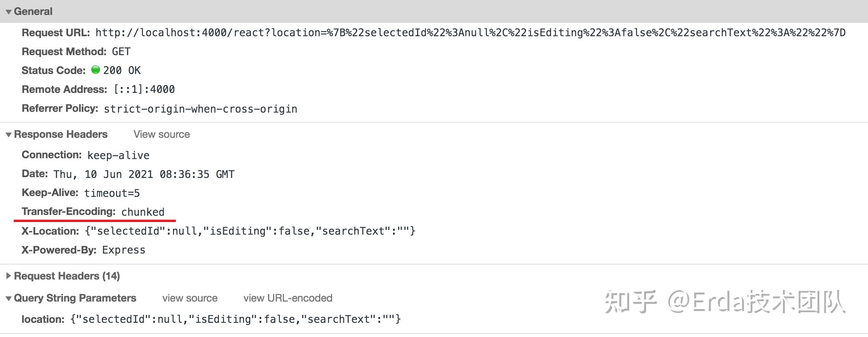Click the Request Method GET value

[x=122, y=51]
